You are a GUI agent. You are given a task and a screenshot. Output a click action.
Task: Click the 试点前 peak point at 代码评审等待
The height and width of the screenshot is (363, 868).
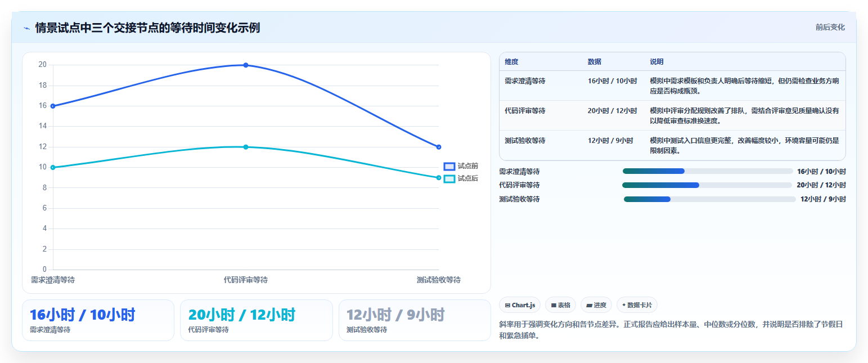(246, 65)
